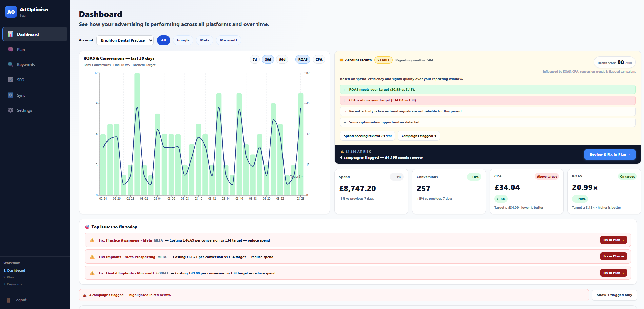Click the Dashboard icon in the sidebar
The width and height of the screenshot is (644, 309).
tap(10, 34)
